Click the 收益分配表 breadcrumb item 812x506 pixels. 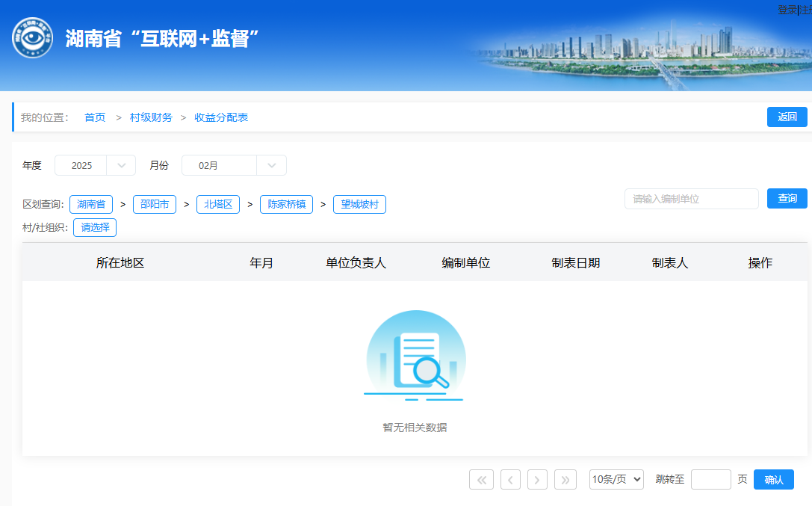pos(221,117)
